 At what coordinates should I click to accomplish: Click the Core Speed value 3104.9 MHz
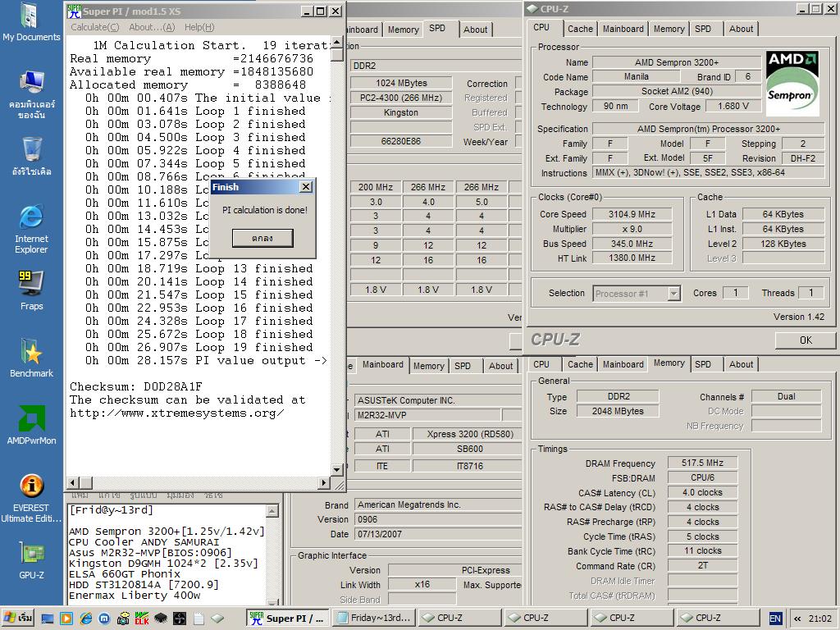(x=632, y=214)
